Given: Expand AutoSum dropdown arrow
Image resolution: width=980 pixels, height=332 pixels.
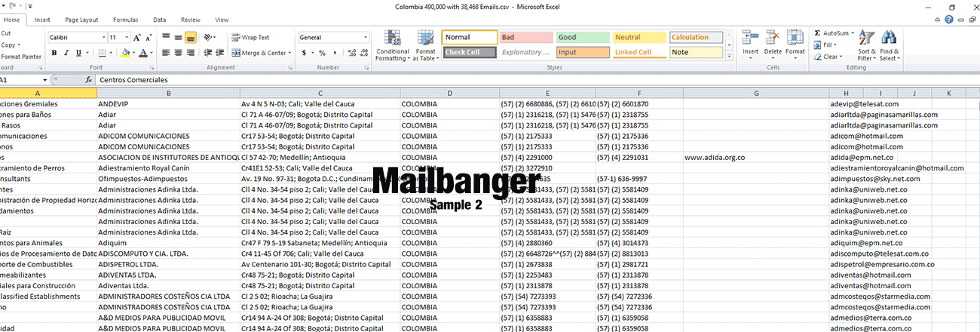Looking at the screenshot, I should (852, 33).
